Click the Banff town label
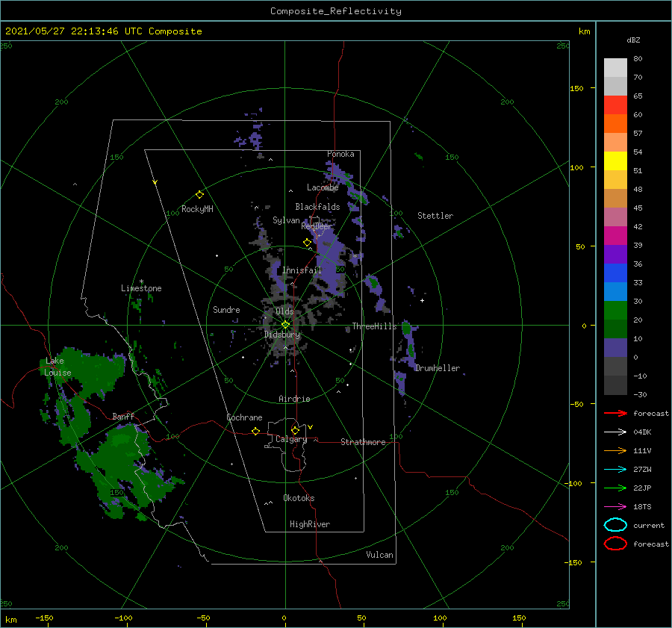672x628 pixels. 123,416
